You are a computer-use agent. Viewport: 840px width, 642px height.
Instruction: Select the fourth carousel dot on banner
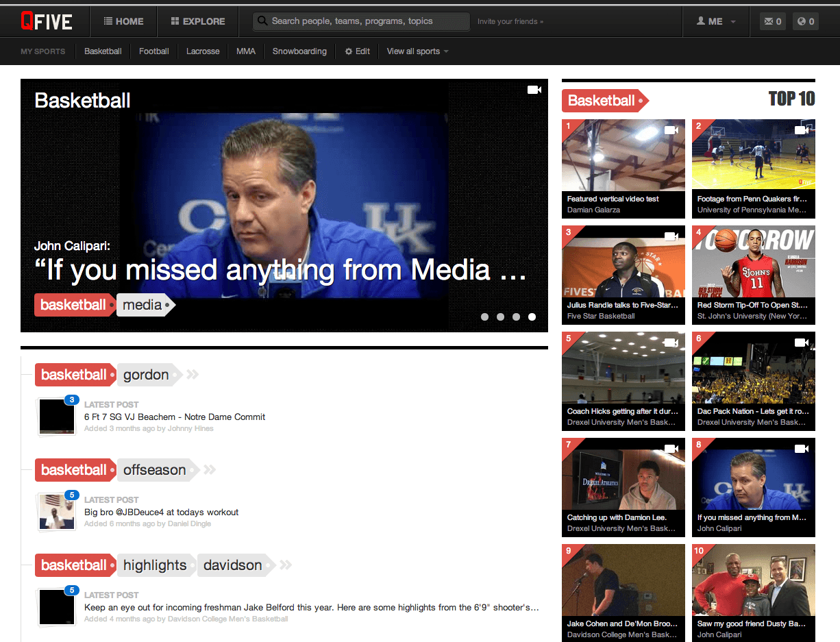(x=532, y=317)
